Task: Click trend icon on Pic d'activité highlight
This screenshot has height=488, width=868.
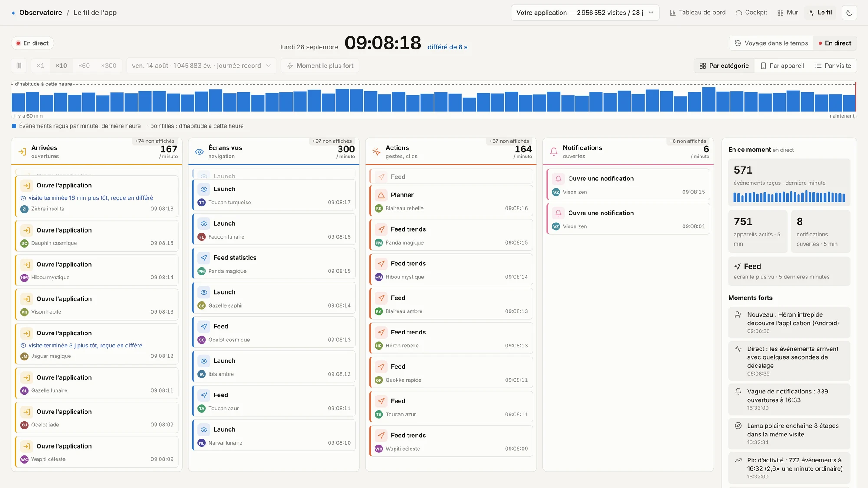Action: tap(738, 460)
